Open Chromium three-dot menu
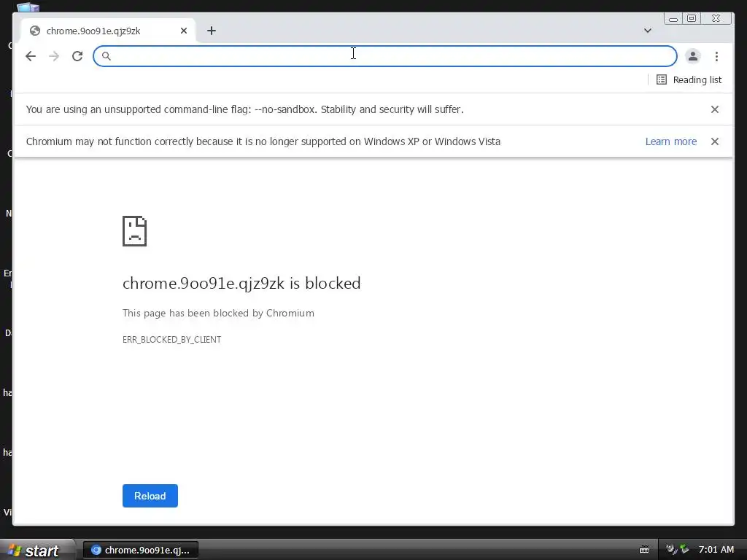The image size is (747, 560). (716, 56)
